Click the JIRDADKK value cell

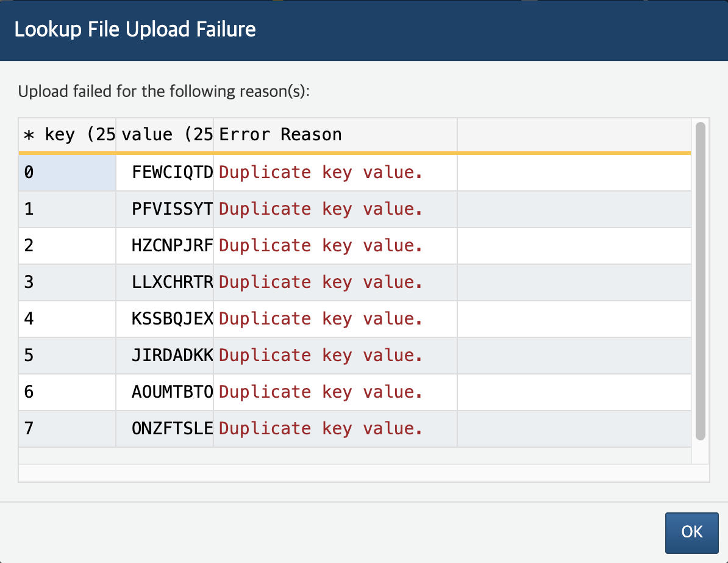(x=165, y=356)
